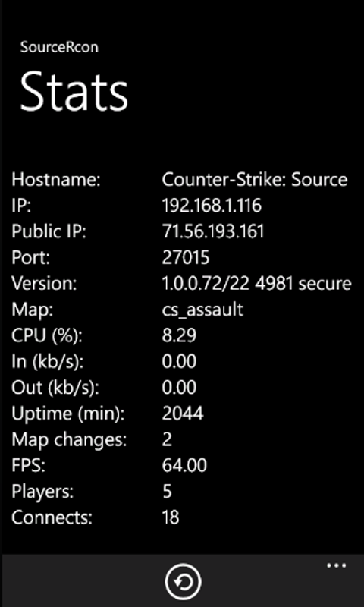Select the In (kb/s) label
Screen dimensions: 364x607
tap(48, 362)
